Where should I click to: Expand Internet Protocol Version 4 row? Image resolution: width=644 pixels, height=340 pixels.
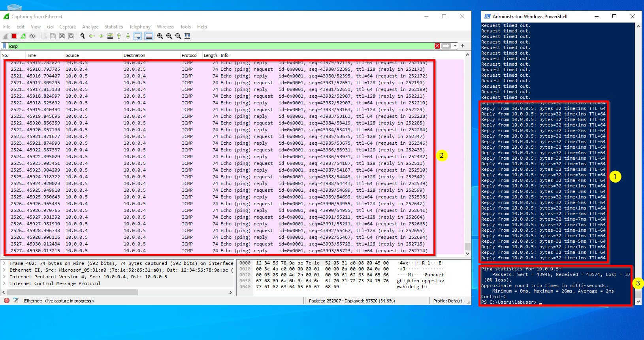pyautogui.click(x=5, y=277)
